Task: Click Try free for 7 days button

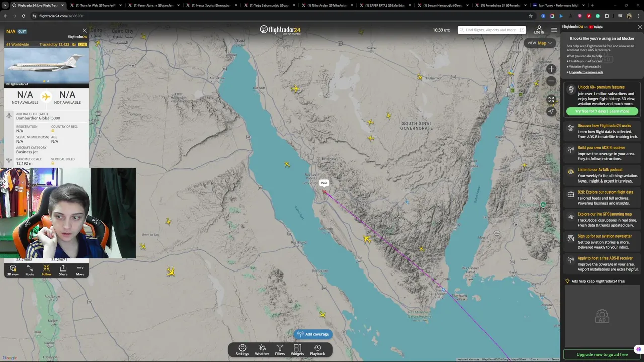Action: 602,111
